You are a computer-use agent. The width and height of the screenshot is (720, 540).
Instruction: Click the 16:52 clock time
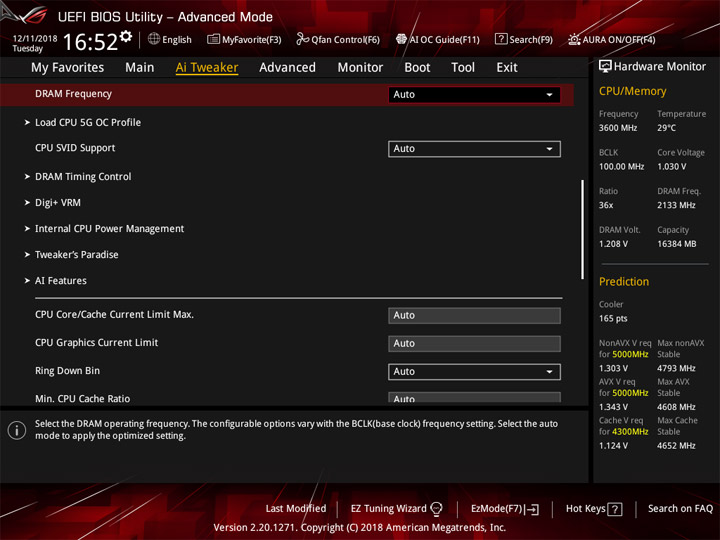[x=90, y=42]
